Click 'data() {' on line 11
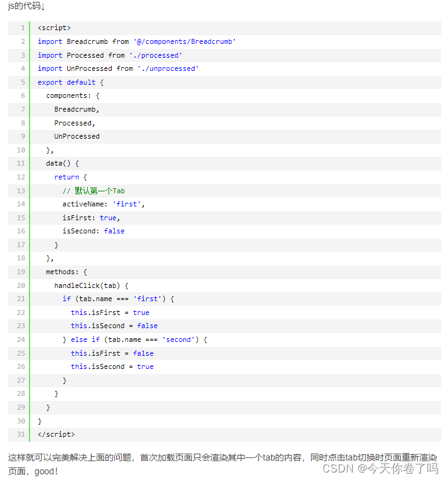This screenshot has height=480, width=448. coord(63,163)
